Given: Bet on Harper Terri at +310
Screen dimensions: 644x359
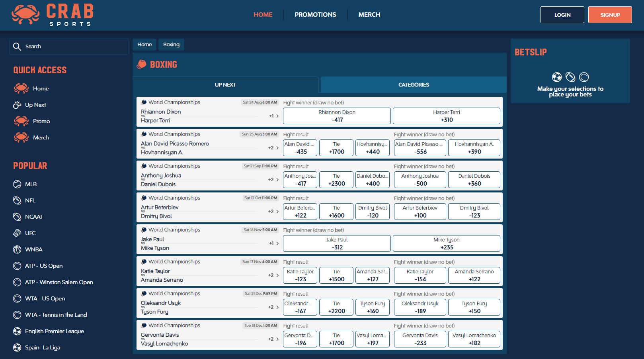Looking at the screenshot, I should [x=447, y=116].
